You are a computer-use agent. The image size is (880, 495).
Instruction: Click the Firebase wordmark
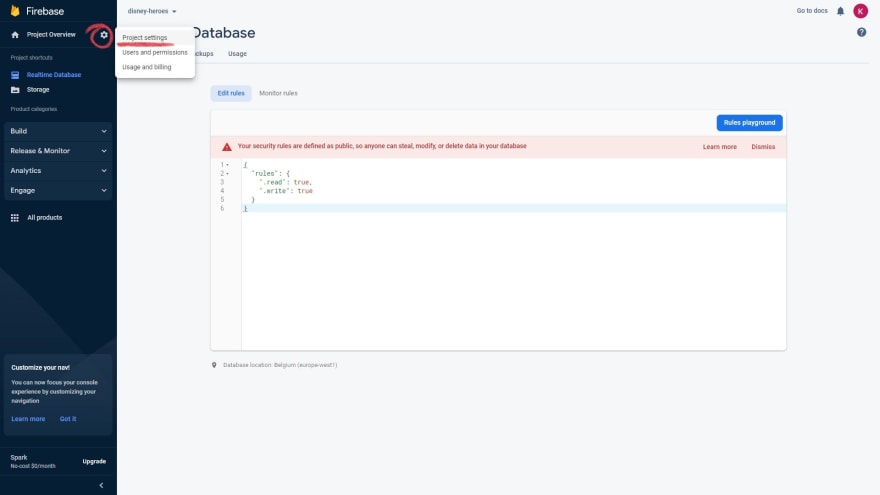(x=45, y=11)
